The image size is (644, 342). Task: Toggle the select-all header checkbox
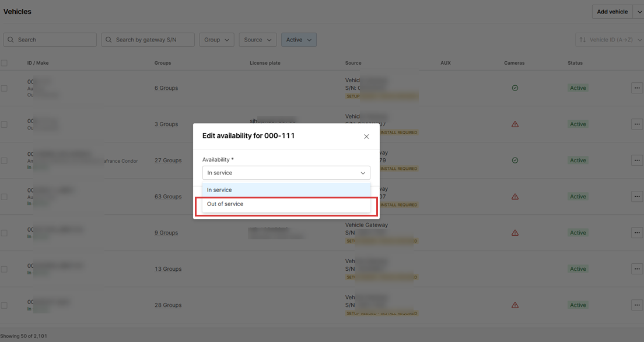coord(4,63)
